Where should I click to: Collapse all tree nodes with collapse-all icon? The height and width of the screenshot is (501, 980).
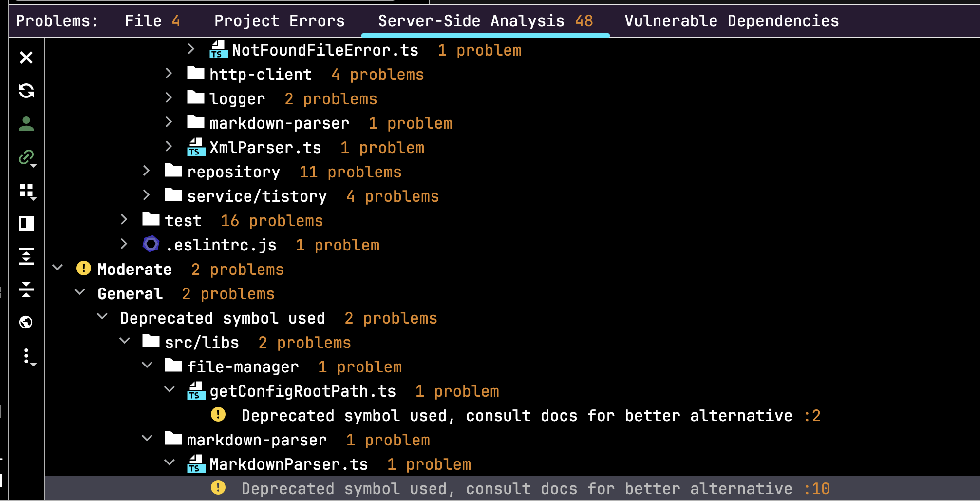pyautogui.click(x=26, y=290)
